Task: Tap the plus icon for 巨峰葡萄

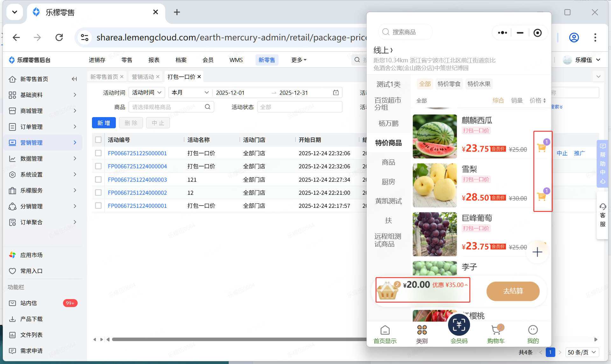Action: [537, 252]
